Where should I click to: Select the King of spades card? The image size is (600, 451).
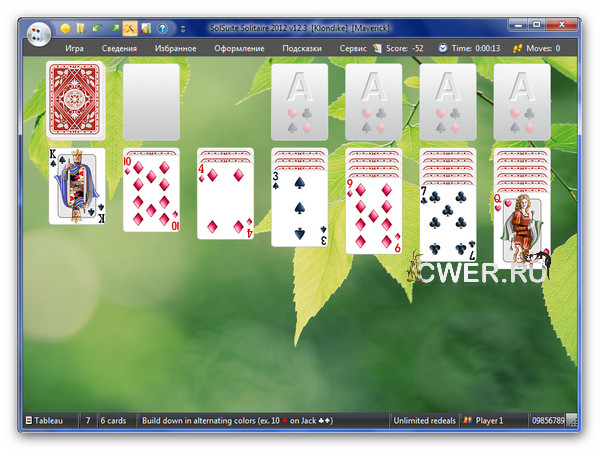click(77, 187)
